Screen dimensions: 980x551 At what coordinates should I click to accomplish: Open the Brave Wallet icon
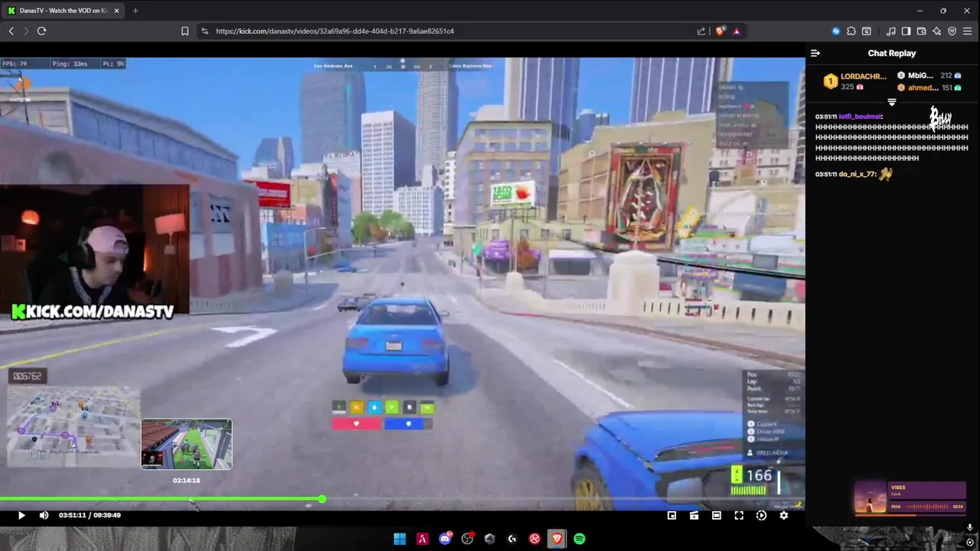pos(921,31)
